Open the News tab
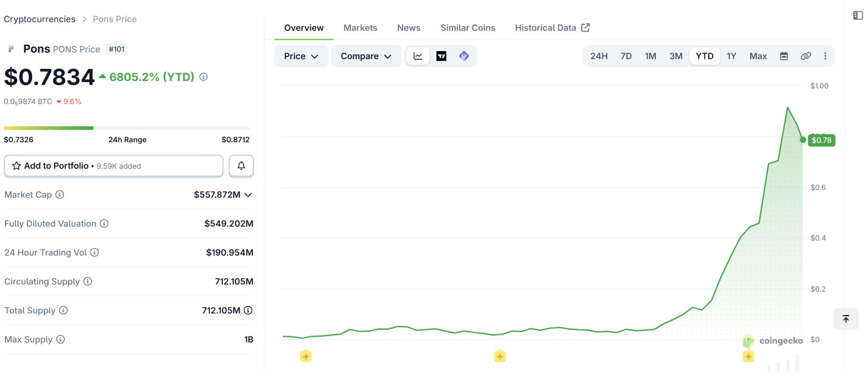Screen dimensions: 868x372 click(x=409, y=28)
